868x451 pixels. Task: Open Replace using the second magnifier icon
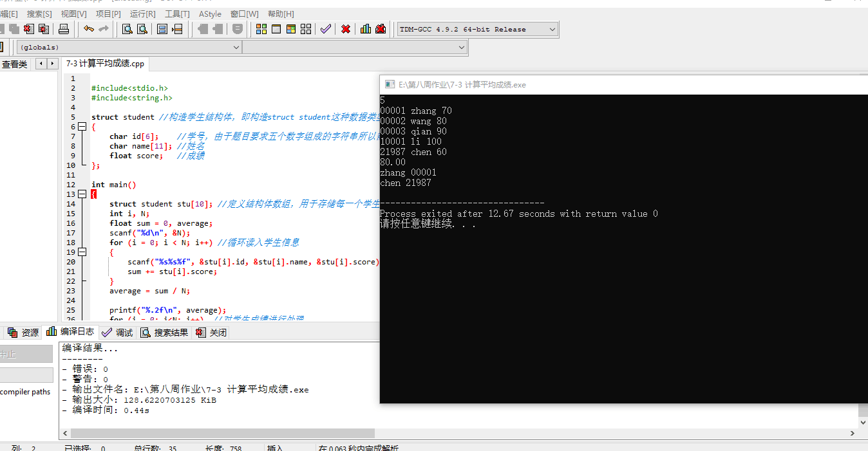(x=142, y=29)
